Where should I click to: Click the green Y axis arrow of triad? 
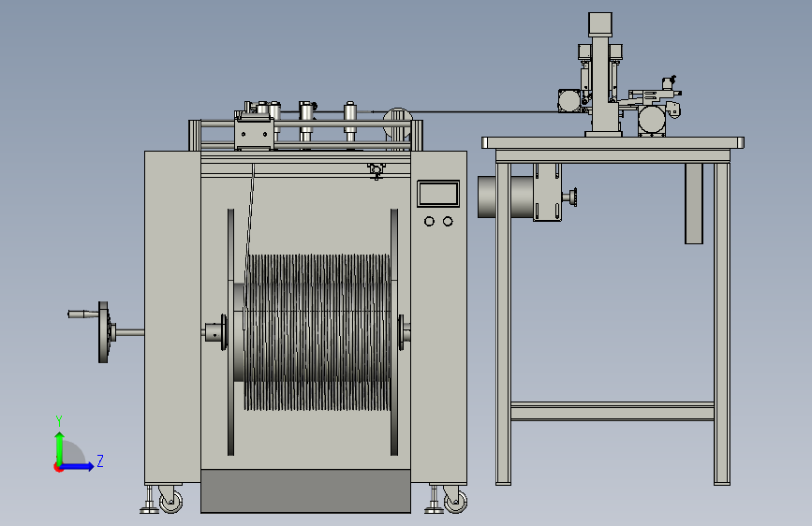60,447
